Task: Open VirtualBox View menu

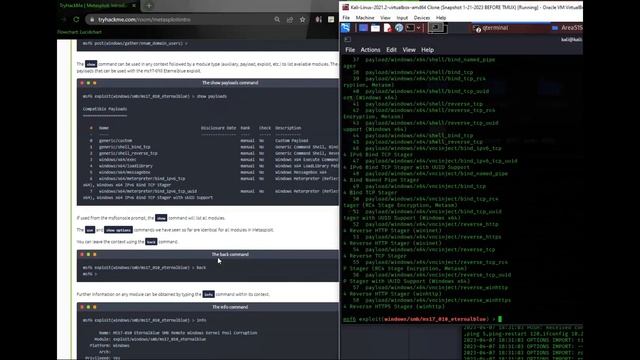Action: click(385, 18)
